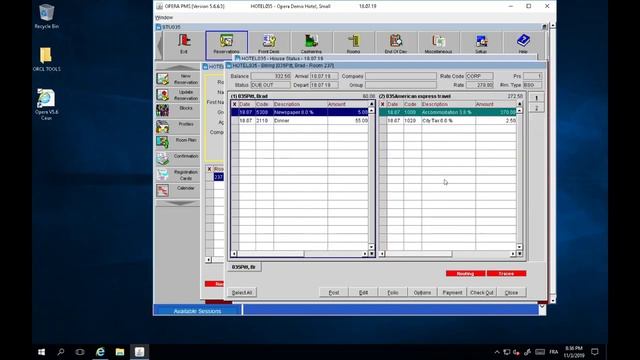Image resolution: width=640 pixels, height=360 pixels.
Task: Toggle the X select column in American Express window
Action: coord(382,104)
